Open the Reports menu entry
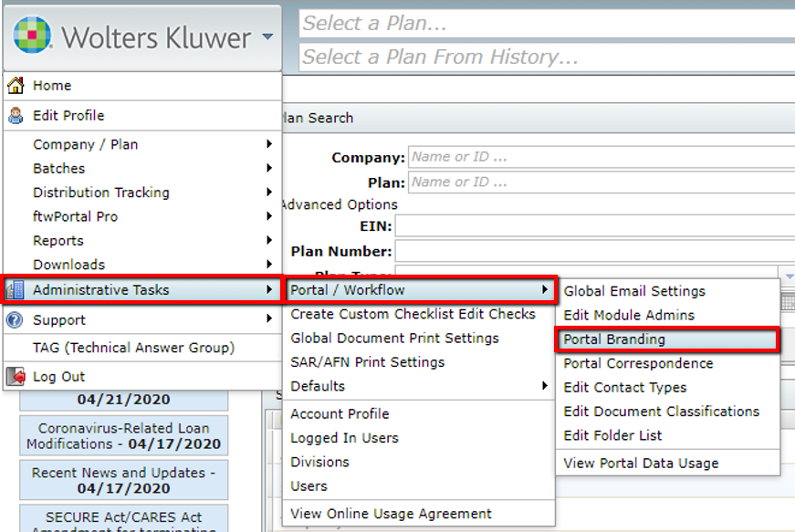795x532 pixels. click(142, 241)
